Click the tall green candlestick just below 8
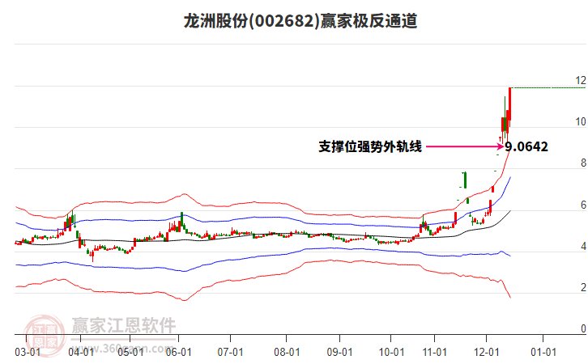588x364 pixels. pyautogui.click(x=465, y=180)
